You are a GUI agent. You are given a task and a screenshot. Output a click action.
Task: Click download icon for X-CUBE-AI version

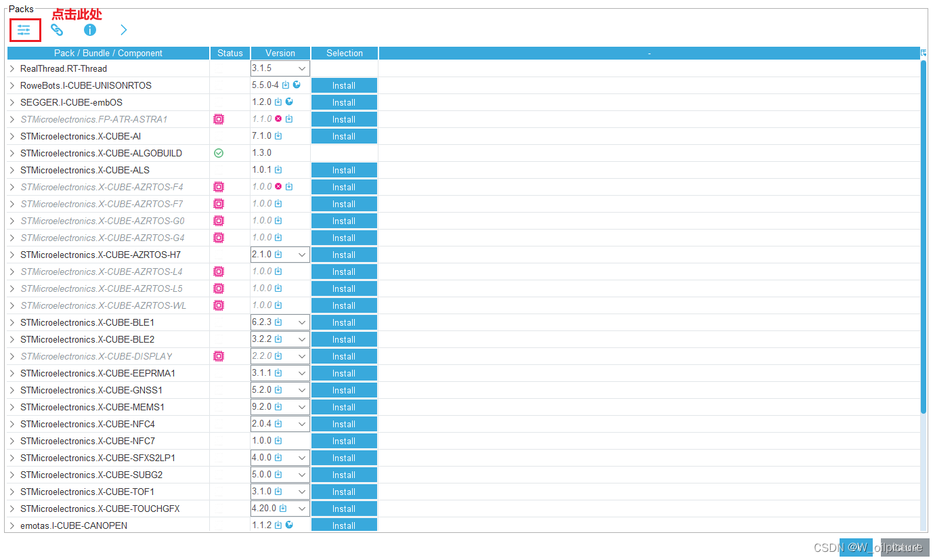click(278, 136)
